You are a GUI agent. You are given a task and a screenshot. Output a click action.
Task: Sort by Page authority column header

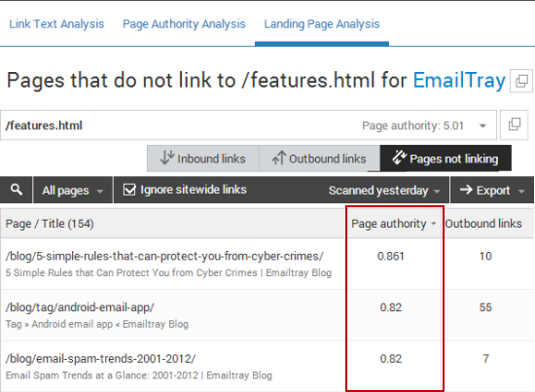point(394,224)
